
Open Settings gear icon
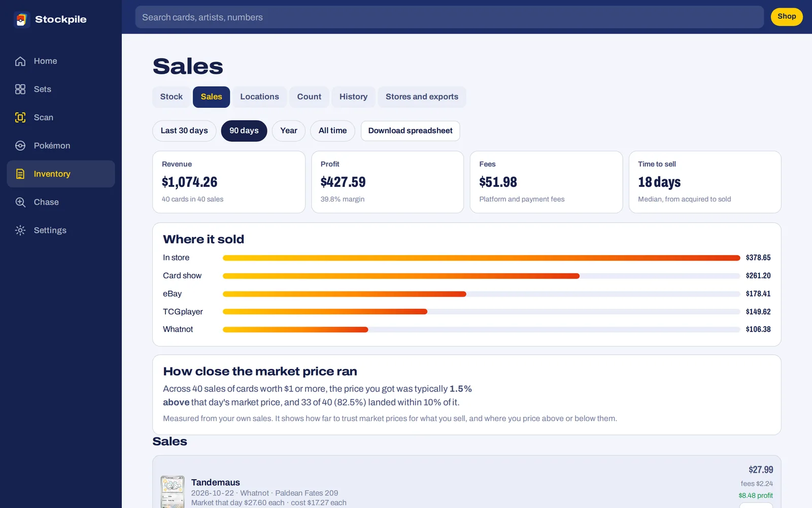point(20,230)
